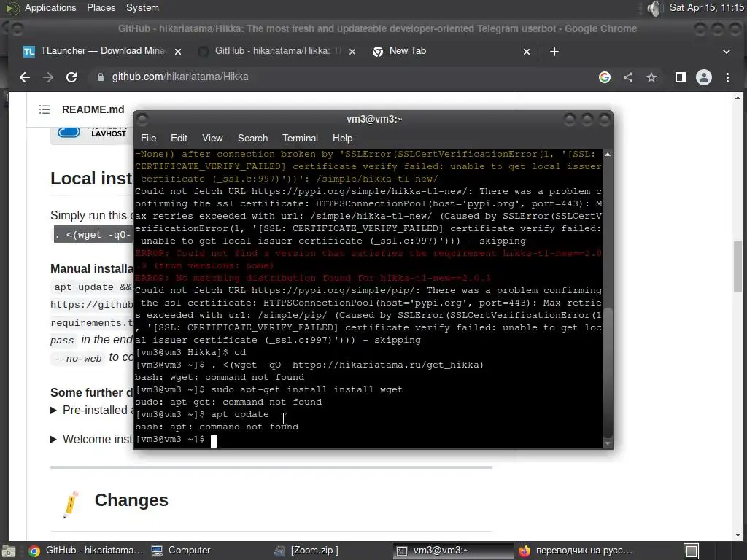Open Chrome tab search chevron

point(726,52)
